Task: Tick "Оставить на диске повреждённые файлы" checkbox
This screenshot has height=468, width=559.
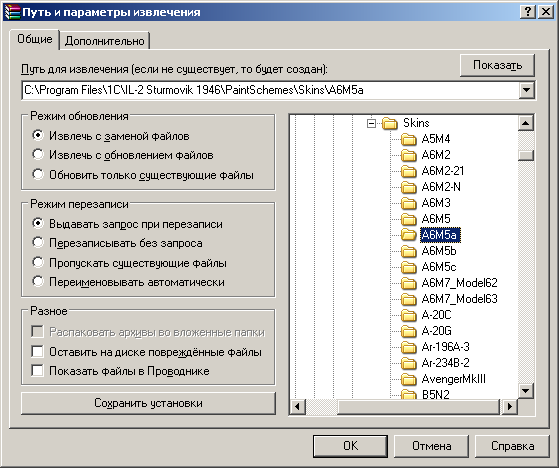Action: pyautogui.click(x=37, y=351)
